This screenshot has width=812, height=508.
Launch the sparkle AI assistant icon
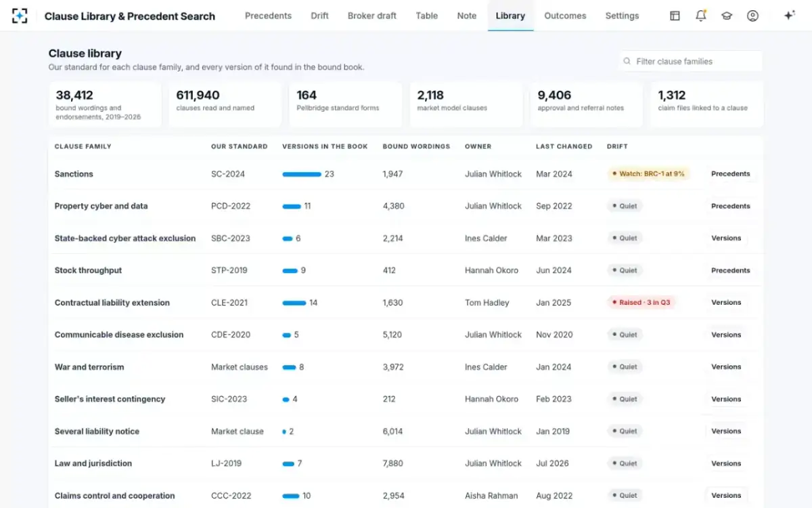(x=789, y=16)
